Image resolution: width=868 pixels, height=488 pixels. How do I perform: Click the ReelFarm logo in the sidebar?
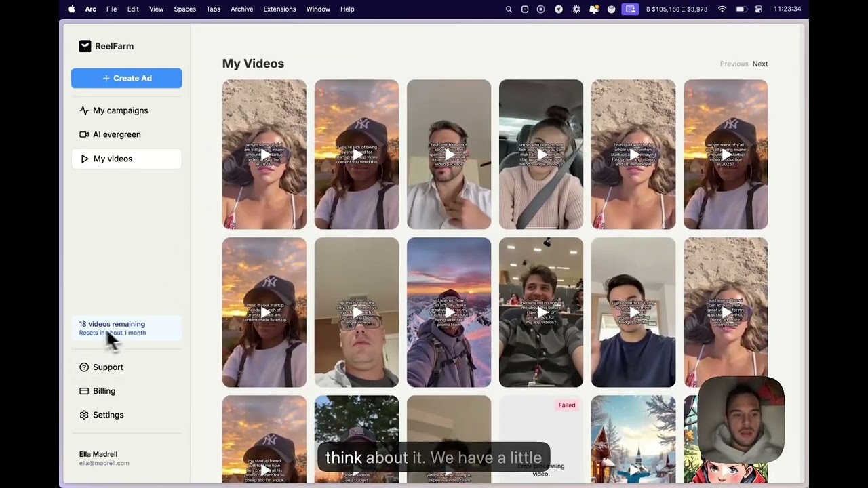click(106, 46)
